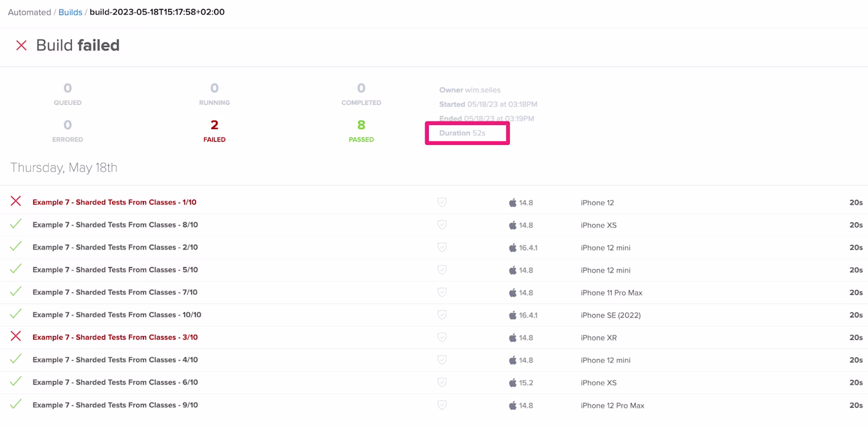
Task: Click 16.4.1 version in iPhone 12 mini row
Action: tap(528, 248)
